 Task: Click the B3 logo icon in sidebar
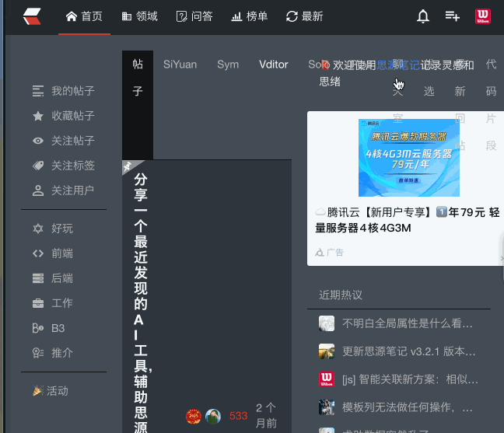pyautogui.click(x=38, y=328)
